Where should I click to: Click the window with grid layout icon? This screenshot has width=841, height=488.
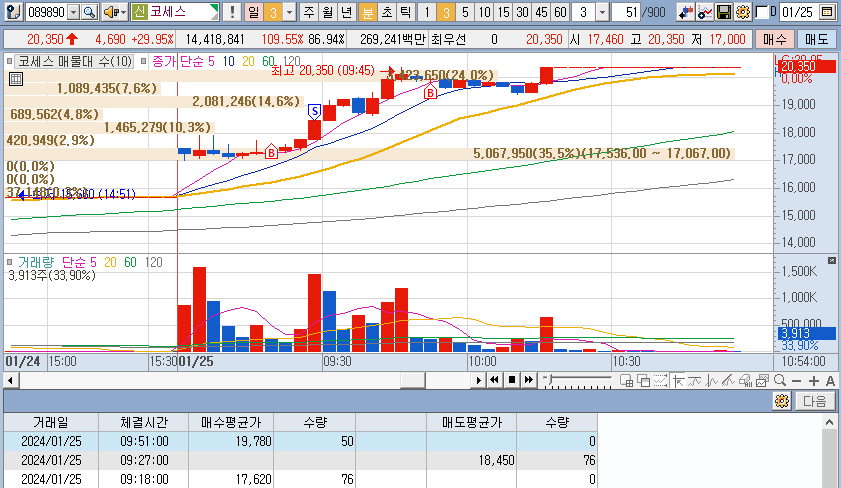[x=626, y=381]
